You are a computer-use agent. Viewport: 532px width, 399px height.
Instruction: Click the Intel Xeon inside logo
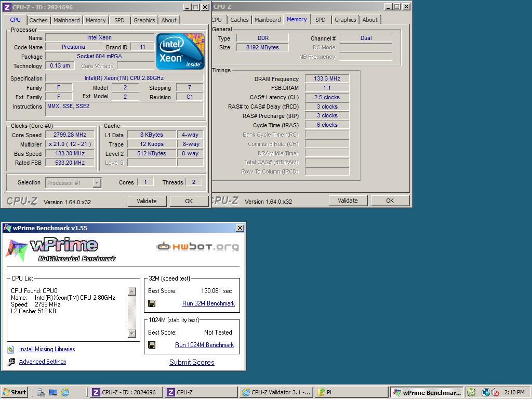[180, 51]
